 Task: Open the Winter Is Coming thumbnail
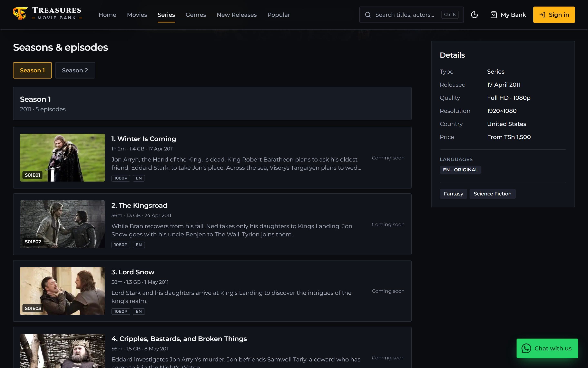point(62,157)
